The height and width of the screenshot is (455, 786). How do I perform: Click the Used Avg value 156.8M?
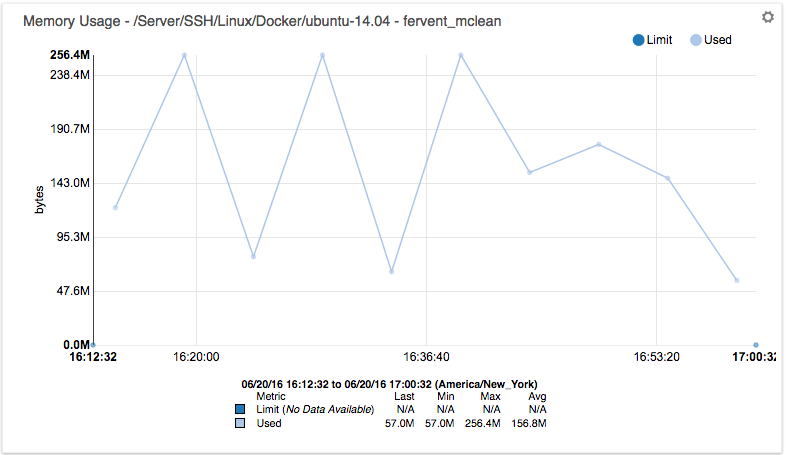coord(529,423)
